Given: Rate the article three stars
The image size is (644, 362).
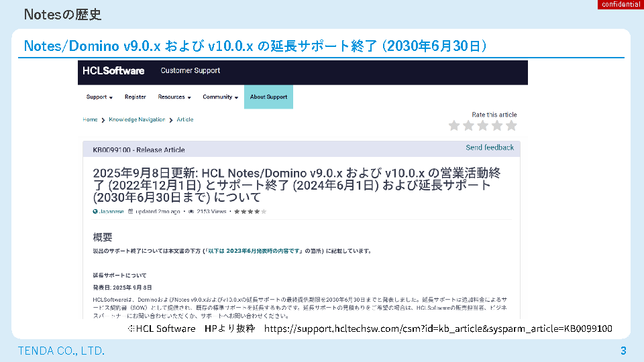Looking at the screenshot, I should click(x=482, y=125).
